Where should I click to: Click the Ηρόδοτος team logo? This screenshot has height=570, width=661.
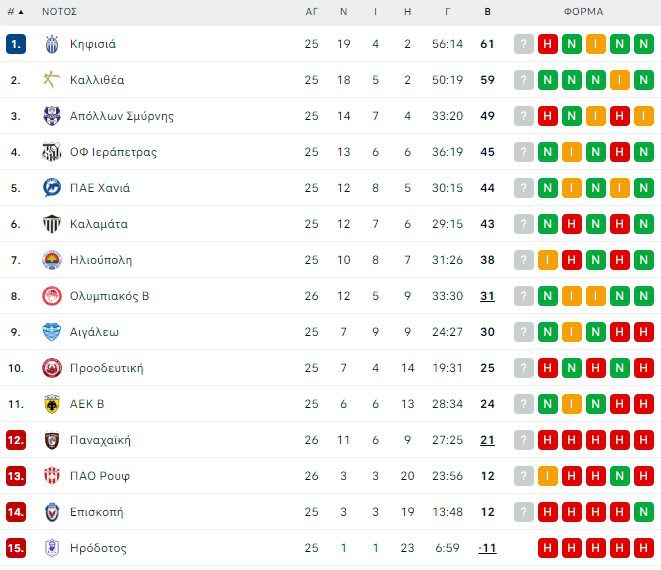52,548
